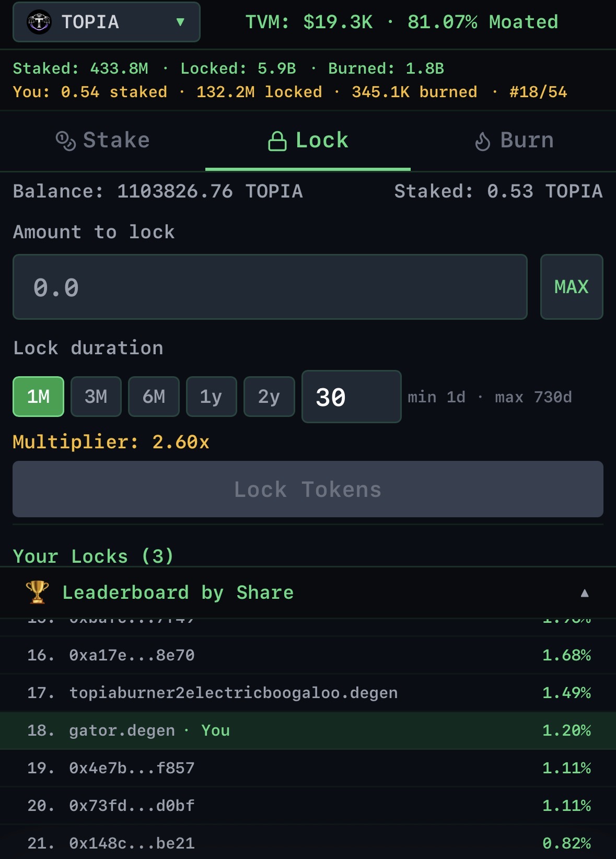Click the TOPIA token logo icon
616x859 pixels.
[x=39, y=22]
